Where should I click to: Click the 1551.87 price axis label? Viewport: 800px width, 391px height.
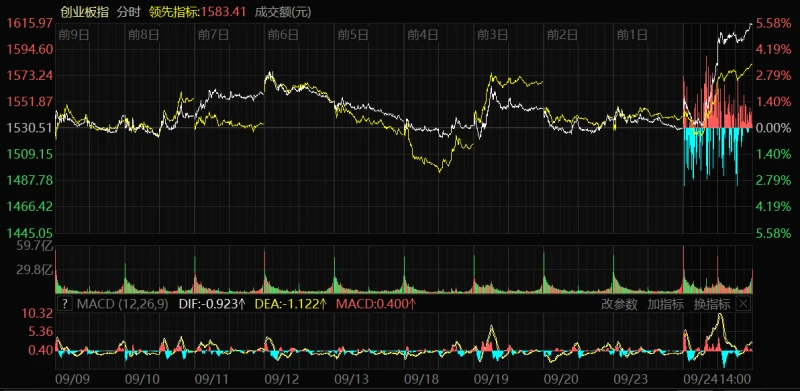pos(29,102)
